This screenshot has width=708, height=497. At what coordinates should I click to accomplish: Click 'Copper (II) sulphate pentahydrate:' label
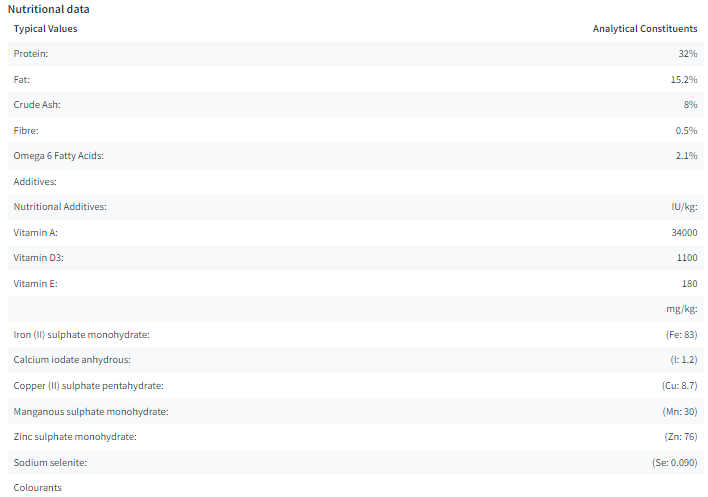(88, 386)
